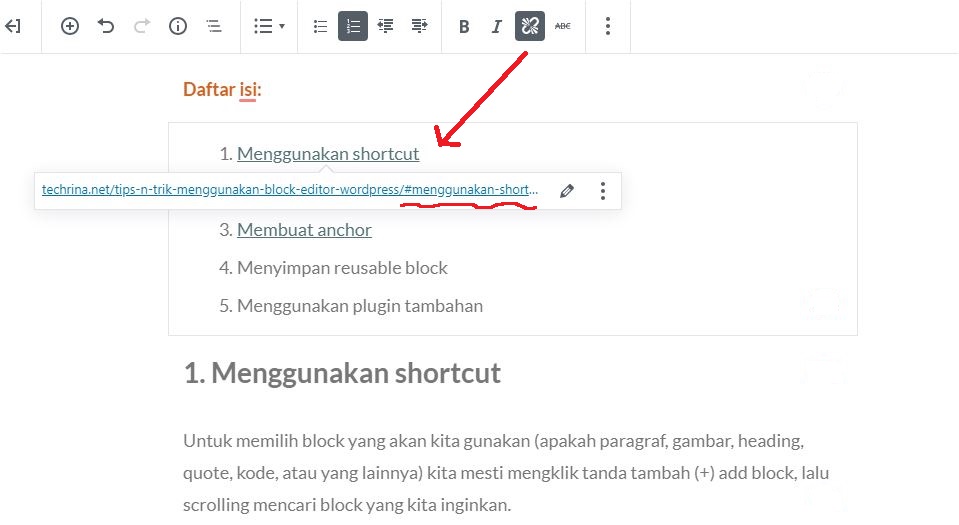The width and height of the screenshot is (959, 525).
Task: Indent the current list item
Action: pos(419,27)
